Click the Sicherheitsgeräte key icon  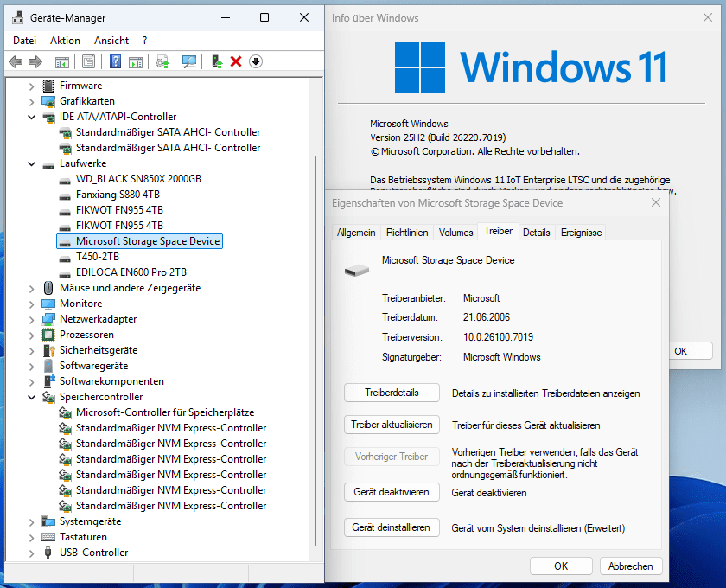pos(48,350)
